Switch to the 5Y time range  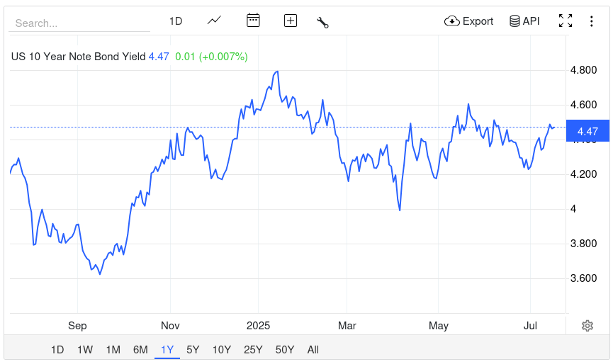193,349
